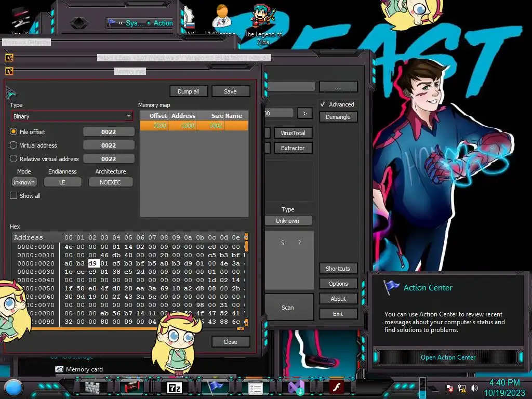Open the blue flag taskbar icon
The height and width of the screenshot is (399, 532).
[215, 387]
